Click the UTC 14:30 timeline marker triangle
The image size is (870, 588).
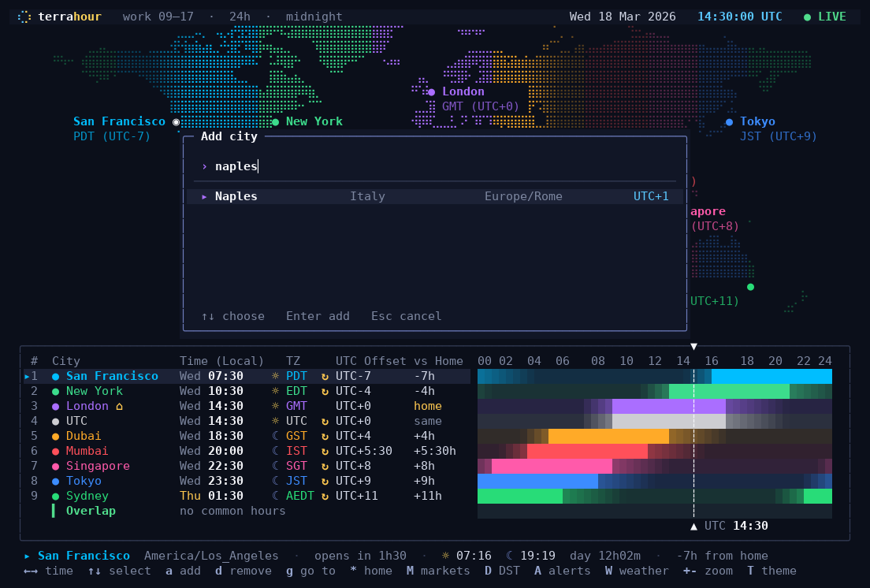(x=693, y=527)
